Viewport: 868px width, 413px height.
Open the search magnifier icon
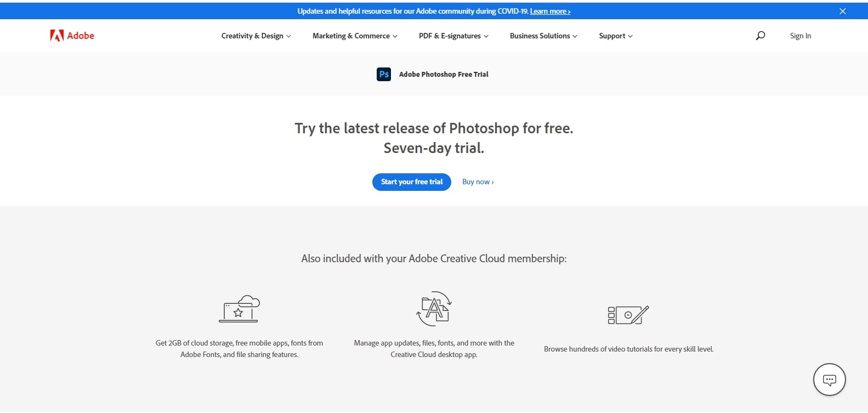click(x=760, y=36)
